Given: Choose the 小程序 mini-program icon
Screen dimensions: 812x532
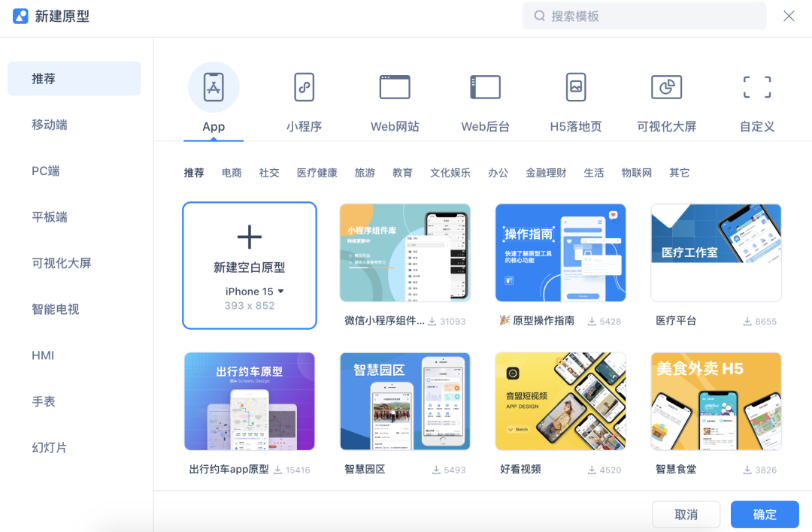Looking at the screenshot, I should click(x=304, y=87).
